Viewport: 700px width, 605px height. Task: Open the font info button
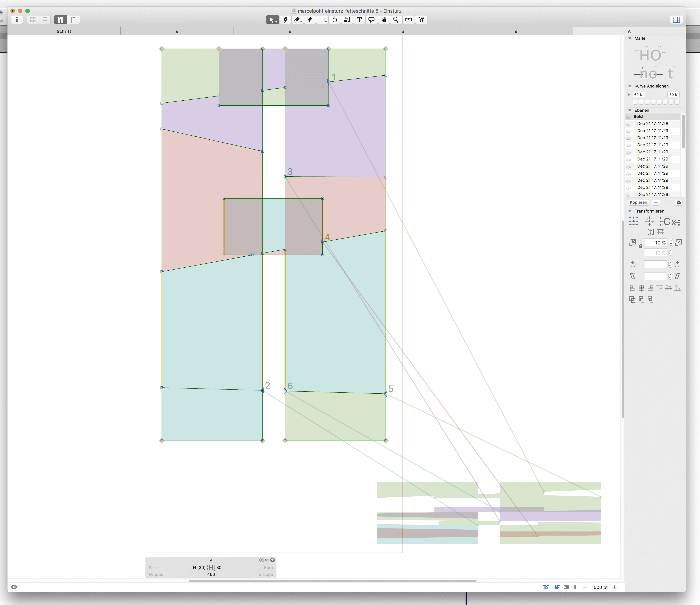pos(17,20)
